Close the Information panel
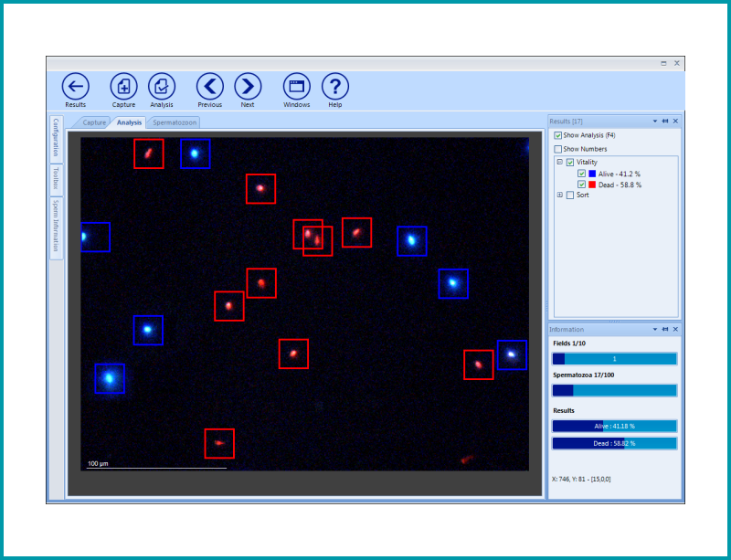Image resolution: width=731 pixels, height=560 pixels. coord(675,329)
